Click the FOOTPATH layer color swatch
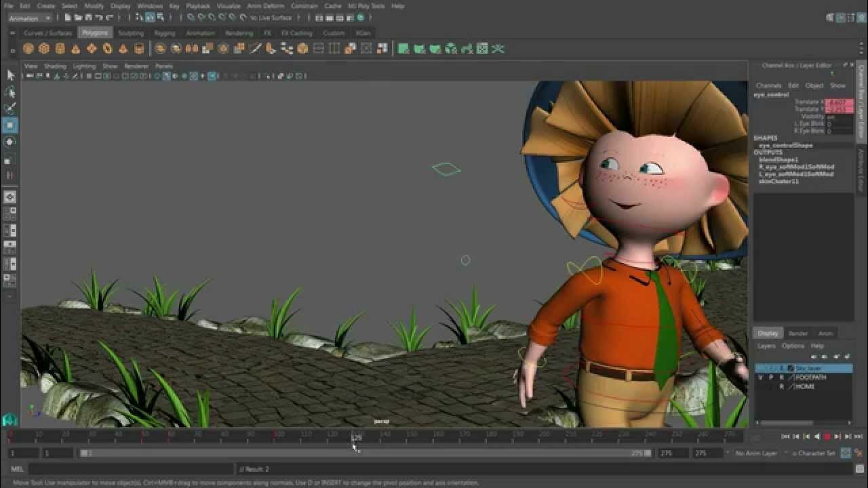 791,378
